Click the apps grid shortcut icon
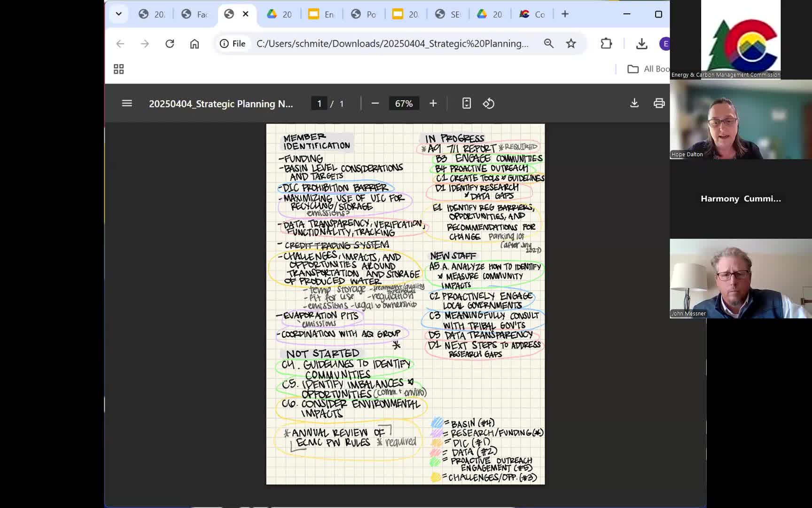 coord(119,69)
